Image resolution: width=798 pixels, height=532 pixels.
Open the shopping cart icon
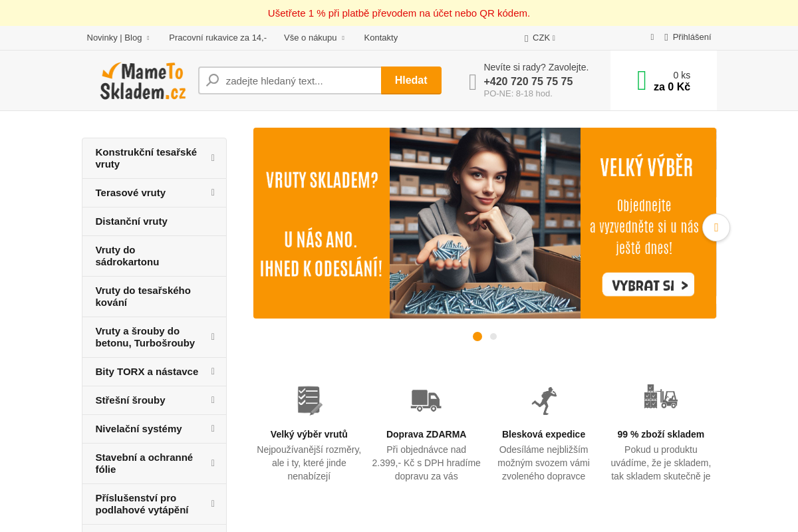point(642,80)
